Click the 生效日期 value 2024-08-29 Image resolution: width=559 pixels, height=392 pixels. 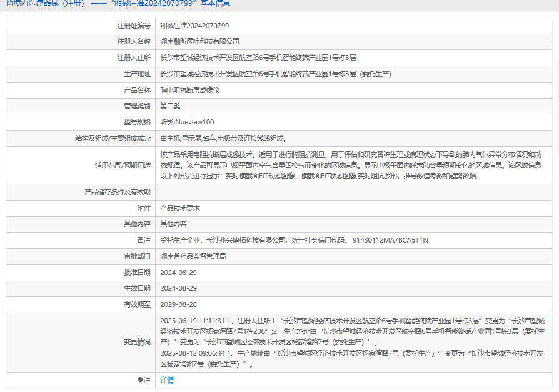(x=179, y=288)
